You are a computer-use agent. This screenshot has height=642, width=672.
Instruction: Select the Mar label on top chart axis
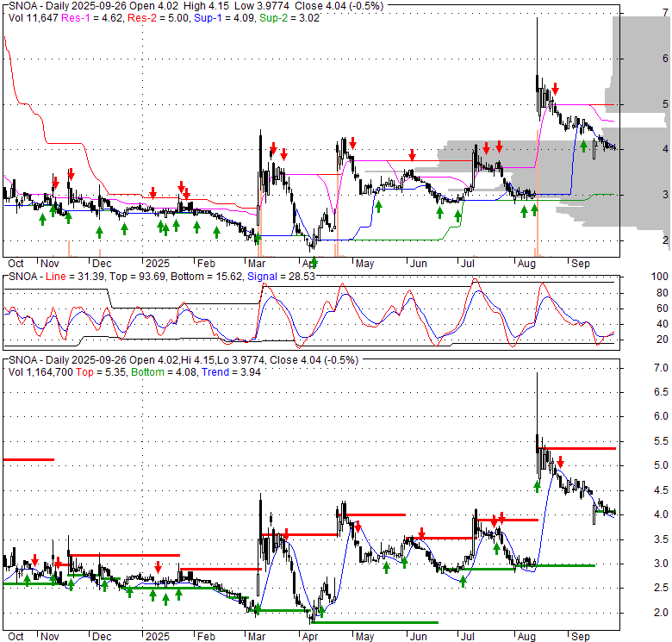tap(257, 264)
